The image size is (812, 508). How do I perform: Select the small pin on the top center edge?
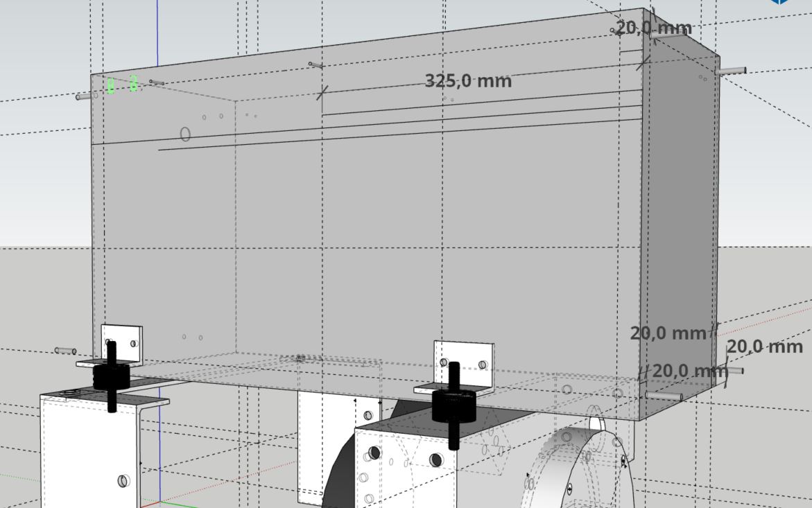(316, 65)
